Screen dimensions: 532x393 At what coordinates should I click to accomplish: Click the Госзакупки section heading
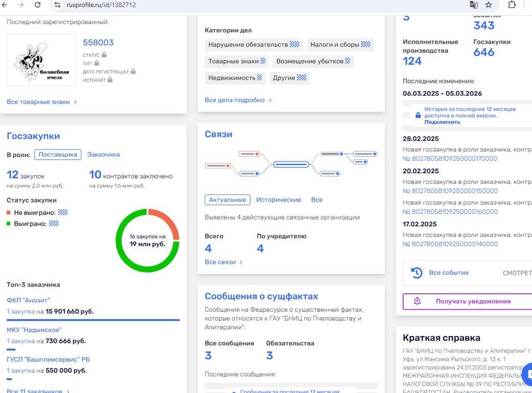(x=33, y=136)
